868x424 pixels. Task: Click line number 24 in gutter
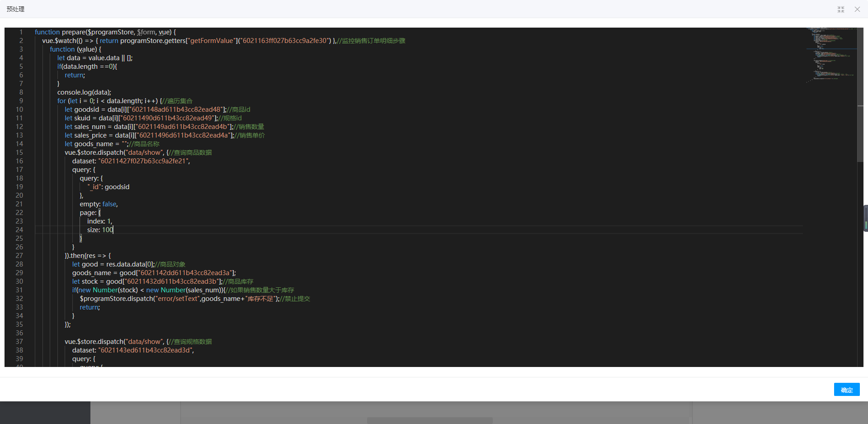coord(19,230)
